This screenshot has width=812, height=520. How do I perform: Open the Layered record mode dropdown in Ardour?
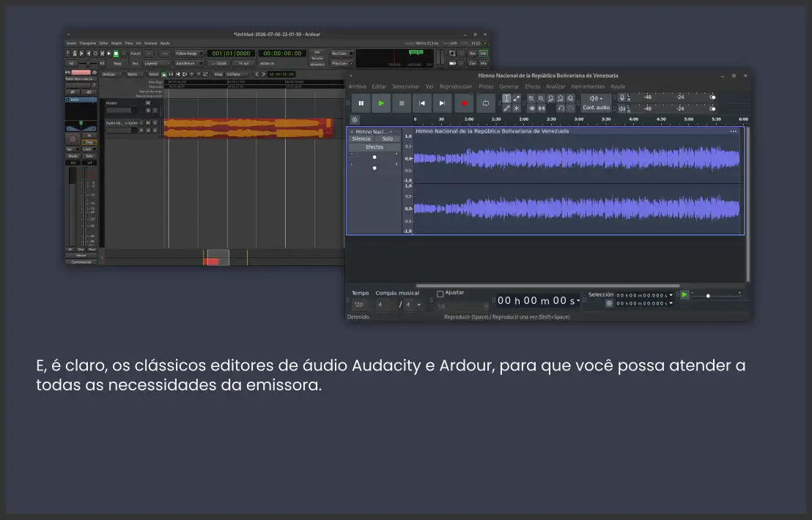pyautogui.click(x=156, y=64)
